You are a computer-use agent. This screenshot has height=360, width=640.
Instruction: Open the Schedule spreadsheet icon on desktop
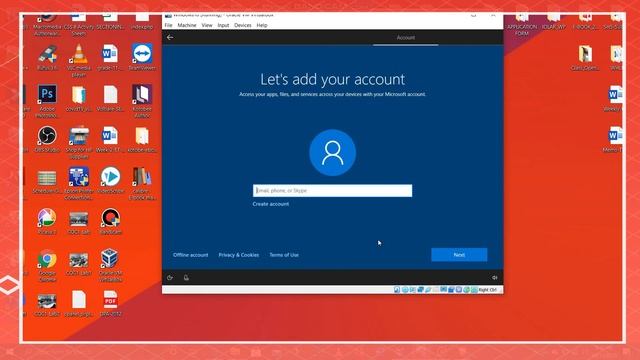pos(47,181)
